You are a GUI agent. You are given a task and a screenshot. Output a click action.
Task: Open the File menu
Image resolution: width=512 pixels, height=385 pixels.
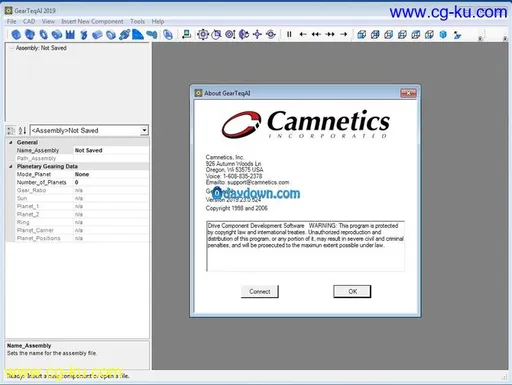[12, 21]
